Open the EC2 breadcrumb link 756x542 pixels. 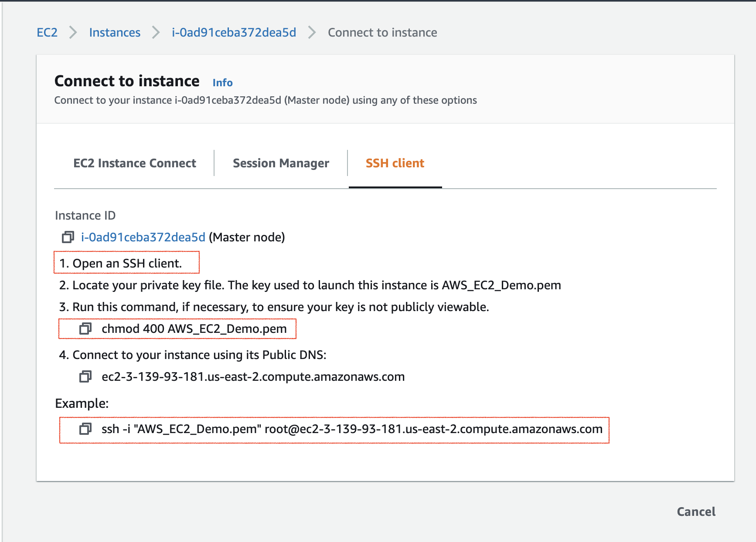click(x=47, y=32)
